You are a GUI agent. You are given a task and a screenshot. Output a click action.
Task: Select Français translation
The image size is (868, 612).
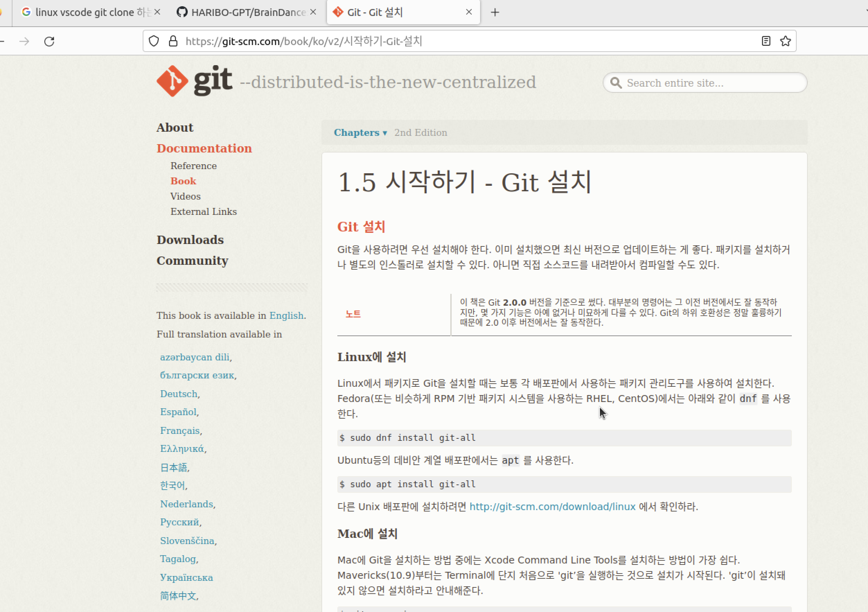tap(179, 430)
